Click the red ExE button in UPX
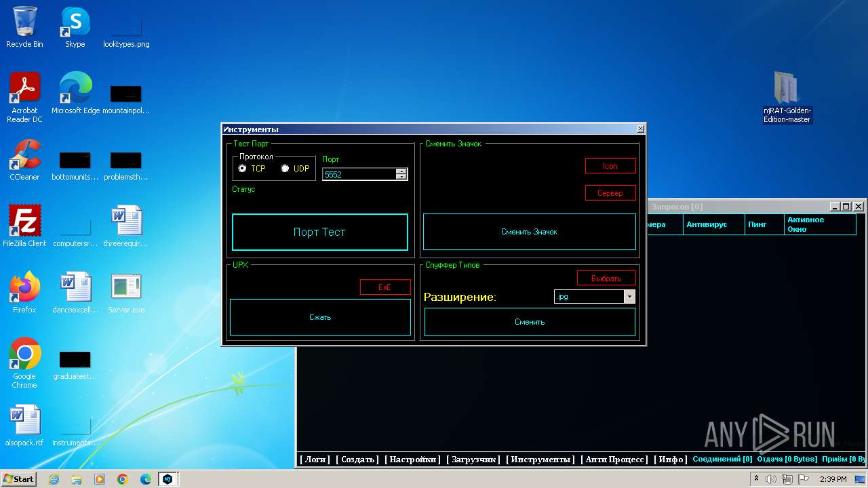 pos(385,287)
